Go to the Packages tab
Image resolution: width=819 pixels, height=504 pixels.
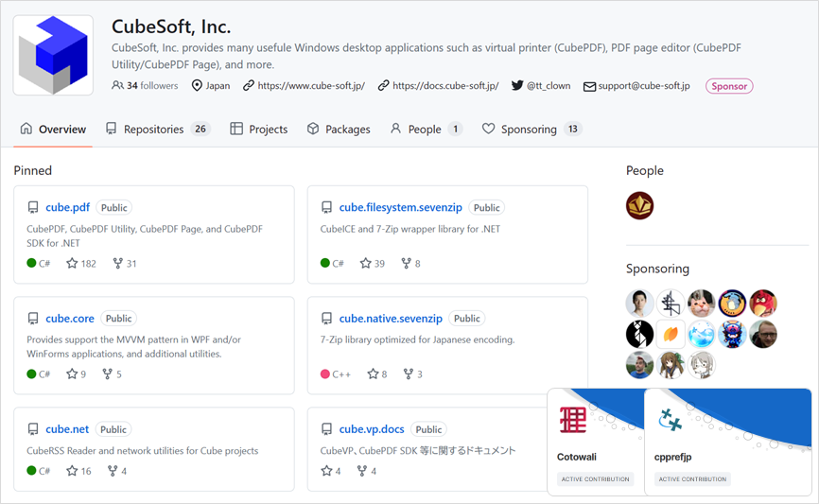click(x=339, y=129)
